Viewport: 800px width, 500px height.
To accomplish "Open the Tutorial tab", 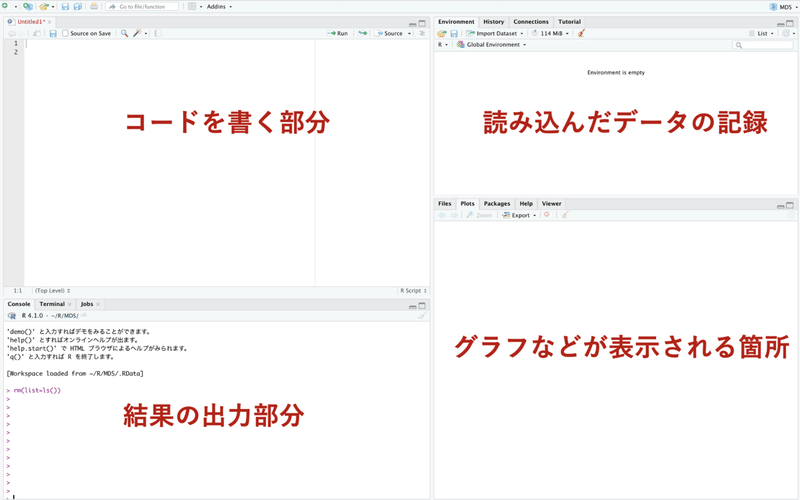I will (569, 22).
